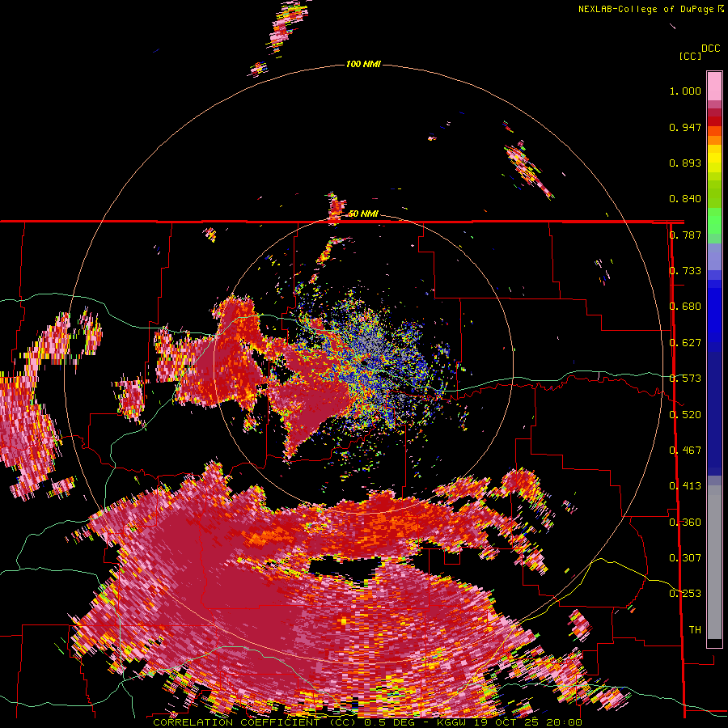Click the 0.680 scale value

coord(685,307)
